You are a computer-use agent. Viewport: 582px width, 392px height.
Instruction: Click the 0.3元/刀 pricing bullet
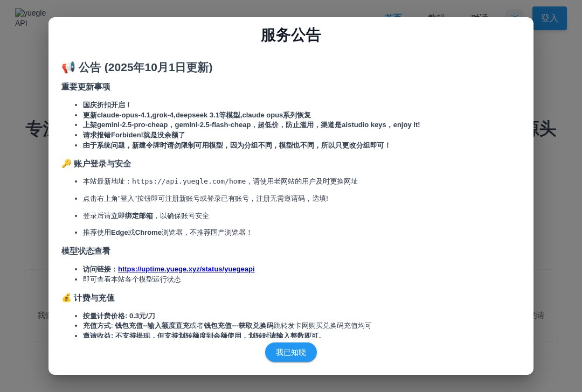(x=119, y=316)
